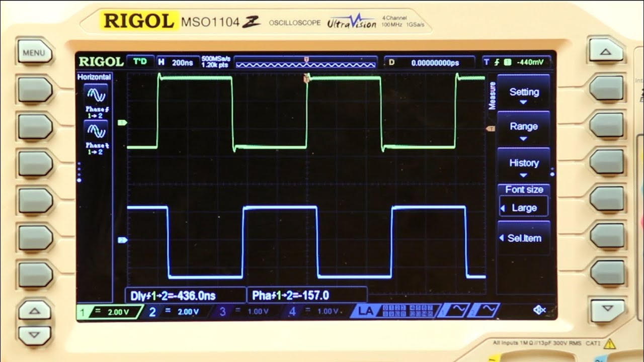Click the trigger edge slope icon
Screen dimensions: 644x362
point(497,62)
